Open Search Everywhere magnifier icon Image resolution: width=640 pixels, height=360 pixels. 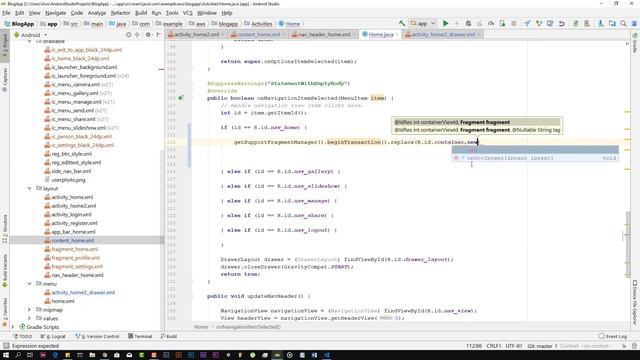pos(623,24)
